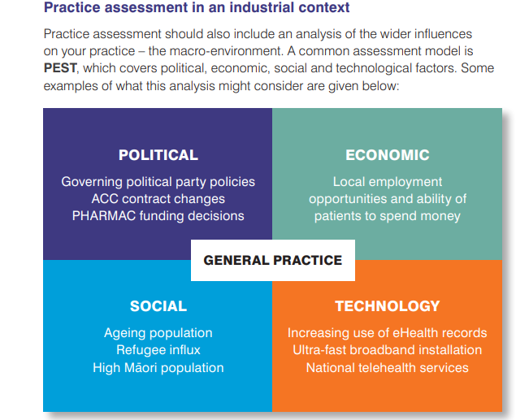This screenshot has width=516, height=420.
Task: Click "Governing political party policies" text
Action: pos(158,181)
